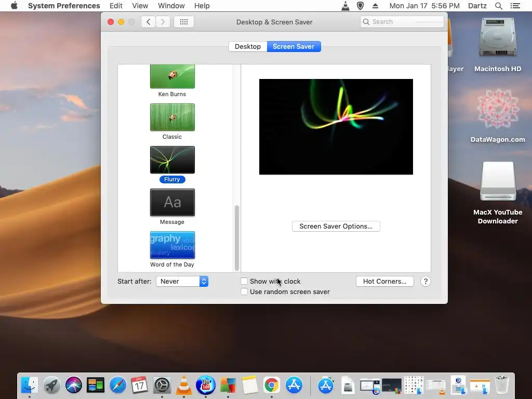Click the Hot Corners button
Screen dimensions: 532x399
pos(385,281)
